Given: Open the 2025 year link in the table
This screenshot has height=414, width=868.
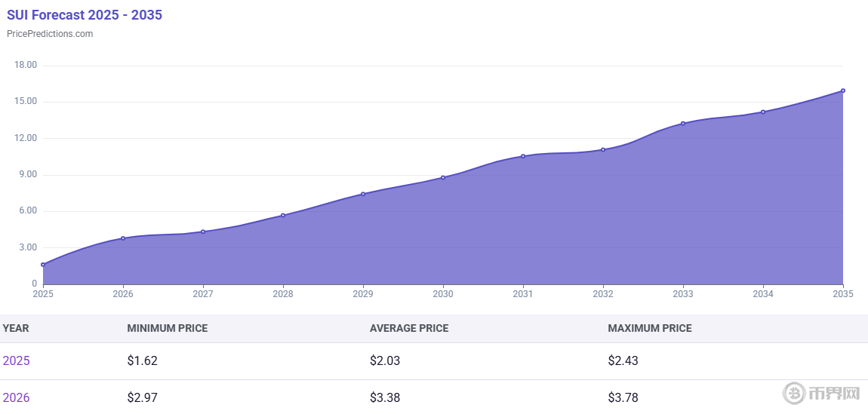Looking at the screenshot, I should 16,360.
